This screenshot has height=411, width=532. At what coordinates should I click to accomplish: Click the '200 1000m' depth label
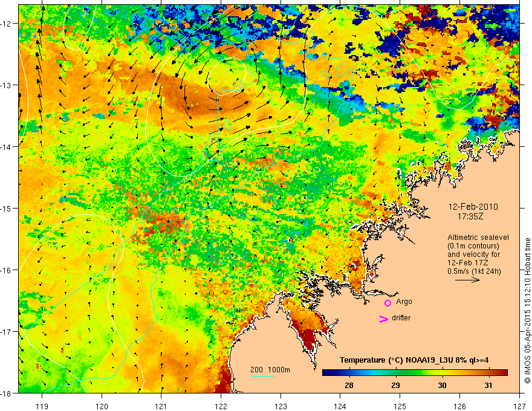click(x=270, y=370)
